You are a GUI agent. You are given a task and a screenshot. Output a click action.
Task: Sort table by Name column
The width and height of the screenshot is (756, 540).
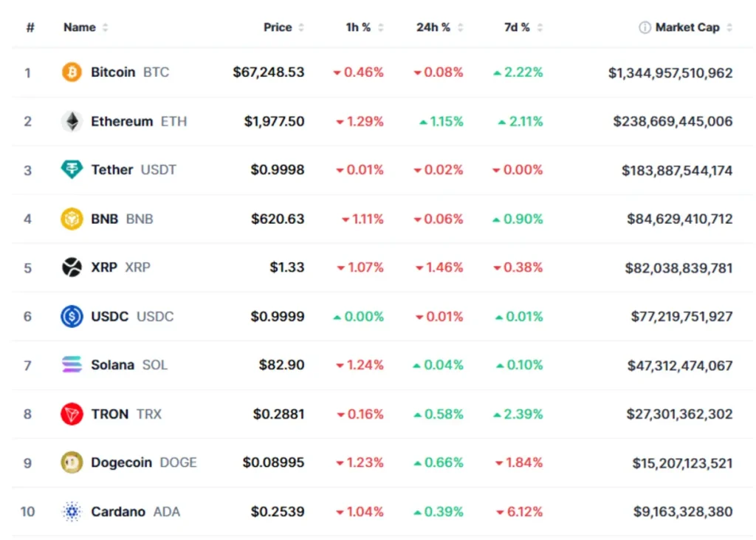coord(80,27)
